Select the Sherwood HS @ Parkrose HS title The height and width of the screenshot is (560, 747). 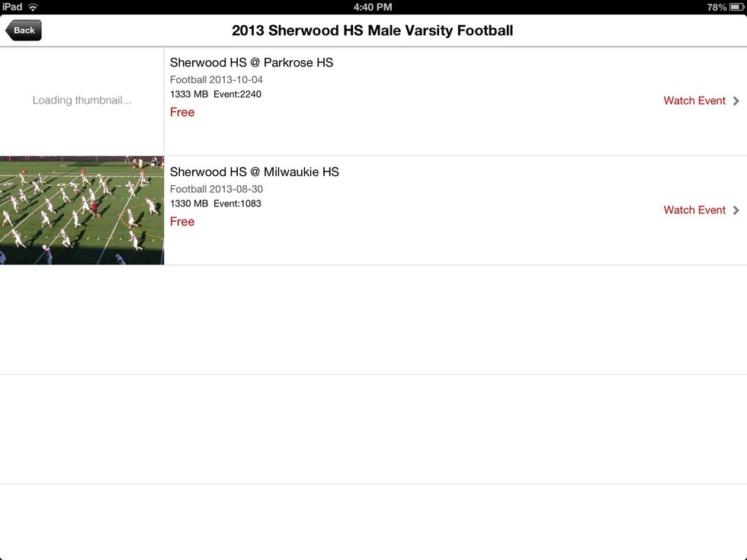[x=252, y=62]
